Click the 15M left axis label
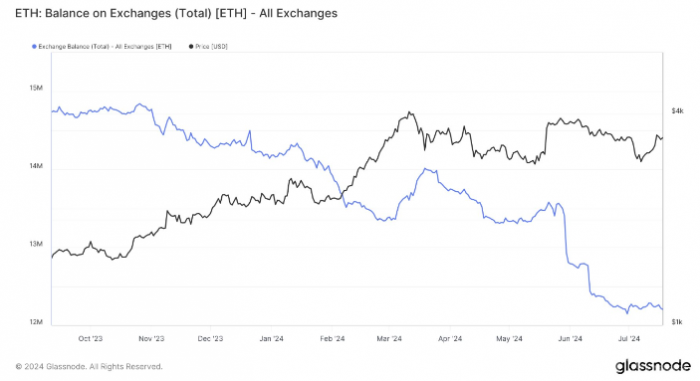Image resolution: width=700 pixels, height=381 pixels. 36,88
